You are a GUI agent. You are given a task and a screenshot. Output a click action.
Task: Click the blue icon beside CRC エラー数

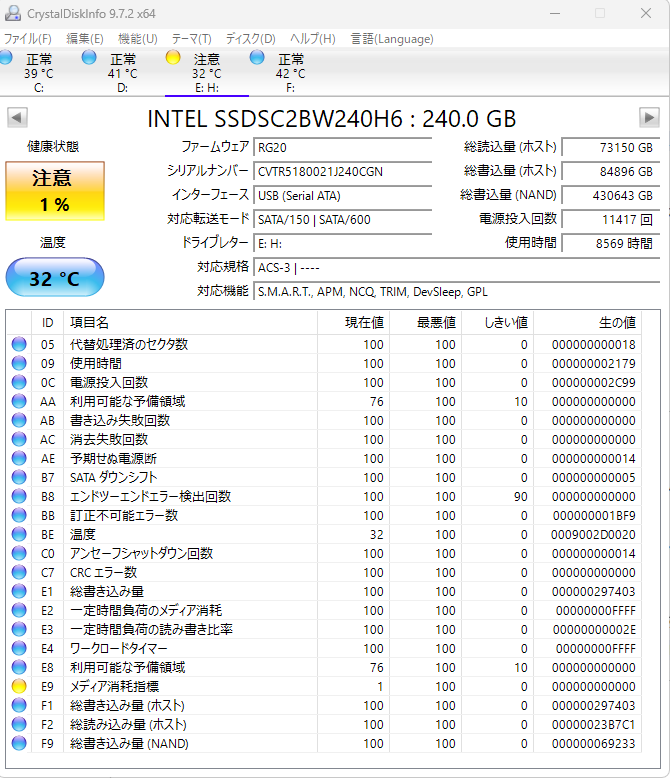(x=19, y=572)
